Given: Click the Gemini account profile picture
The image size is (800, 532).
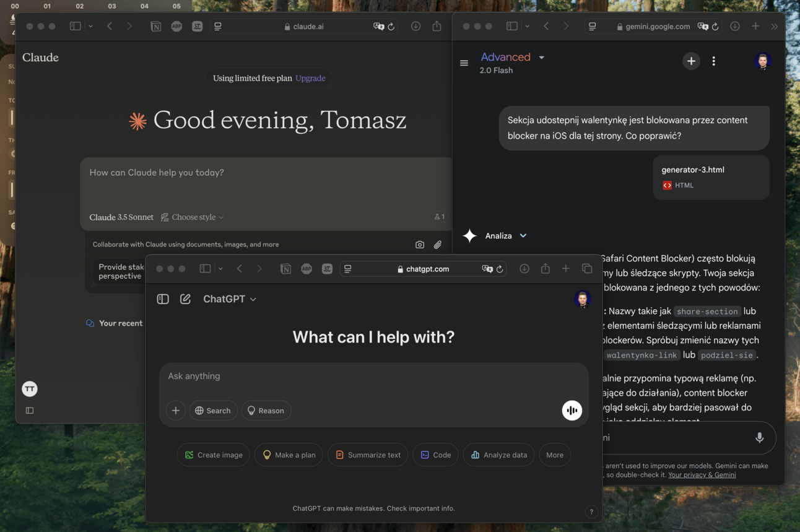Looking at the screenshot, I should point(763,61).
